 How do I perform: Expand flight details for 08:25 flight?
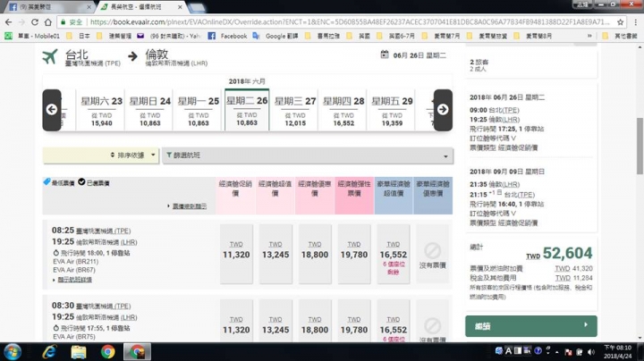coord(74,280)
